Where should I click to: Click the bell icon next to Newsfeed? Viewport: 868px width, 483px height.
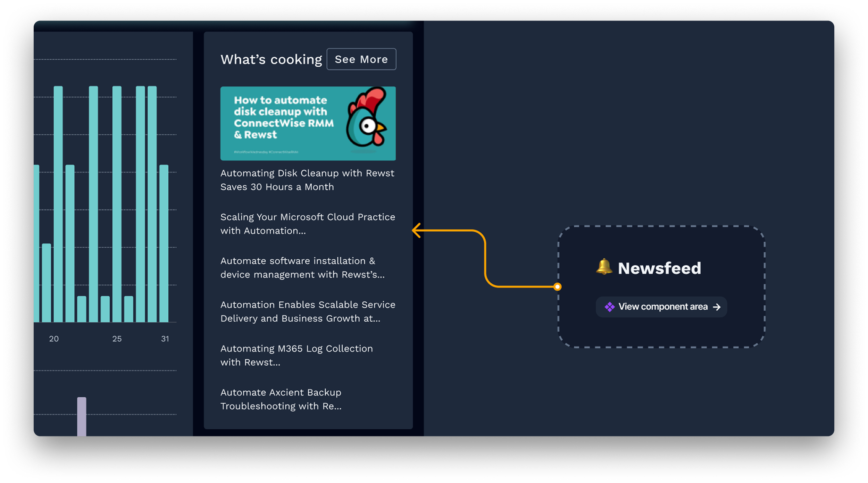(604, 267)
